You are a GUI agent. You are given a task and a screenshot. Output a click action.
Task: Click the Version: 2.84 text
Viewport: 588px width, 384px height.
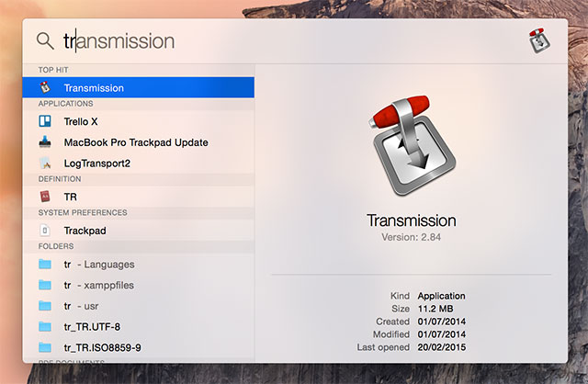(411, 237)
